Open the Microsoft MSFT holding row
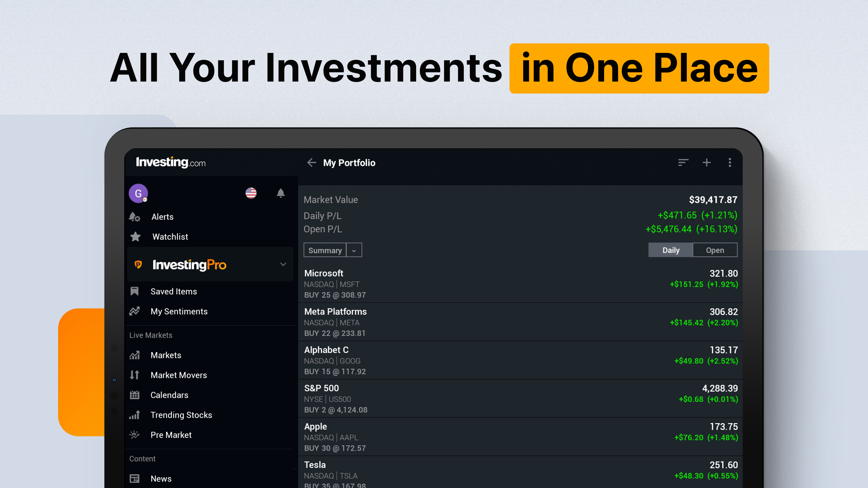Viewport: 868px width, 488px height. tap(521, 284)
